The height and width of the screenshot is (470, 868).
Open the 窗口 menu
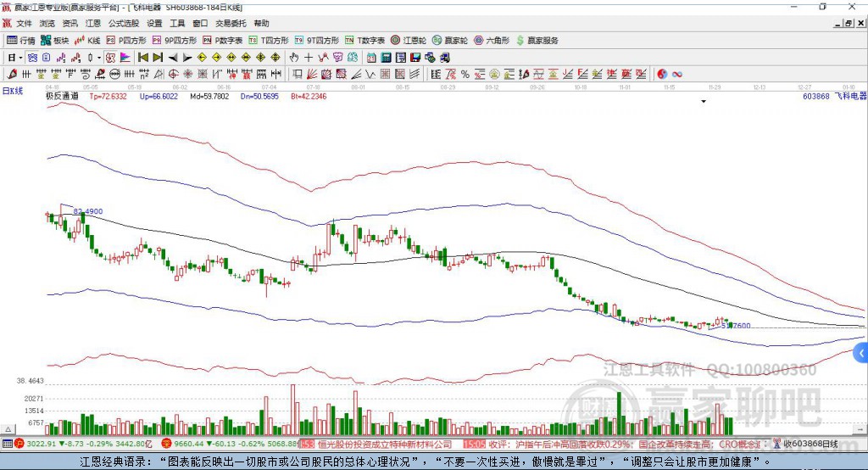(x=200, y=23)
